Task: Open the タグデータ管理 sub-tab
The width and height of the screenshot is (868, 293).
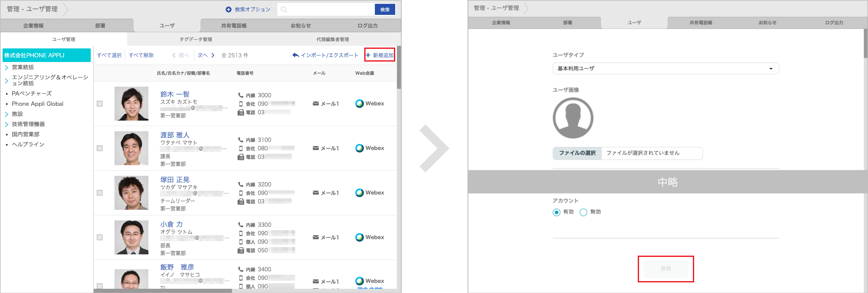Action: 195,39
